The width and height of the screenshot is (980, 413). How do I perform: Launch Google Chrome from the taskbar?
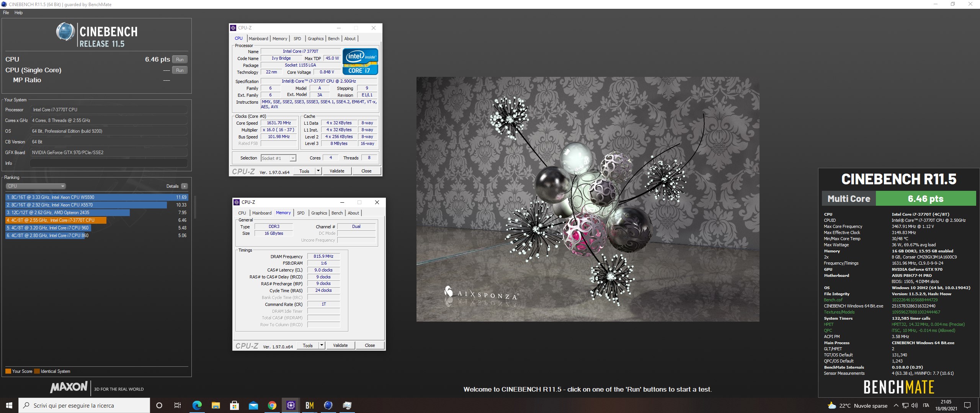click(272, 405)
